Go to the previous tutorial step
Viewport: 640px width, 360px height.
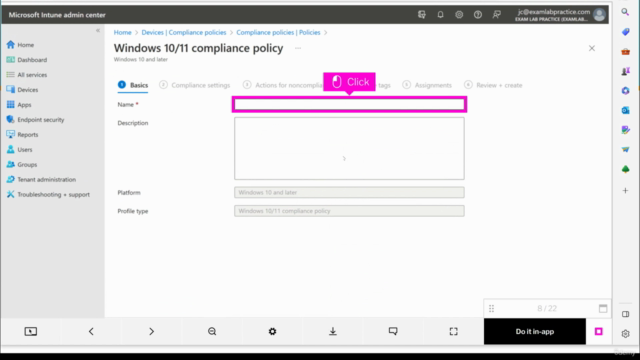pos(91,331)
